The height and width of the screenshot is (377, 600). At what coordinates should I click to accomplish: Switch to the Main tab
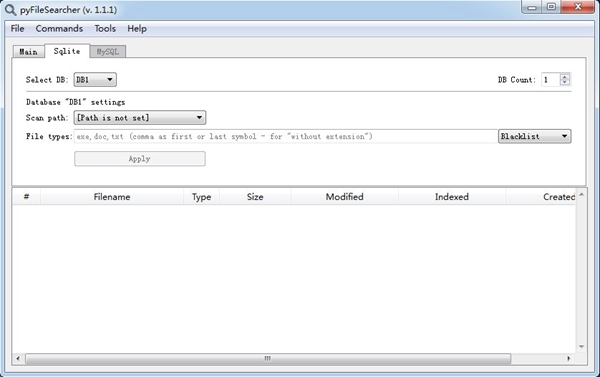(x=29, y=52)
